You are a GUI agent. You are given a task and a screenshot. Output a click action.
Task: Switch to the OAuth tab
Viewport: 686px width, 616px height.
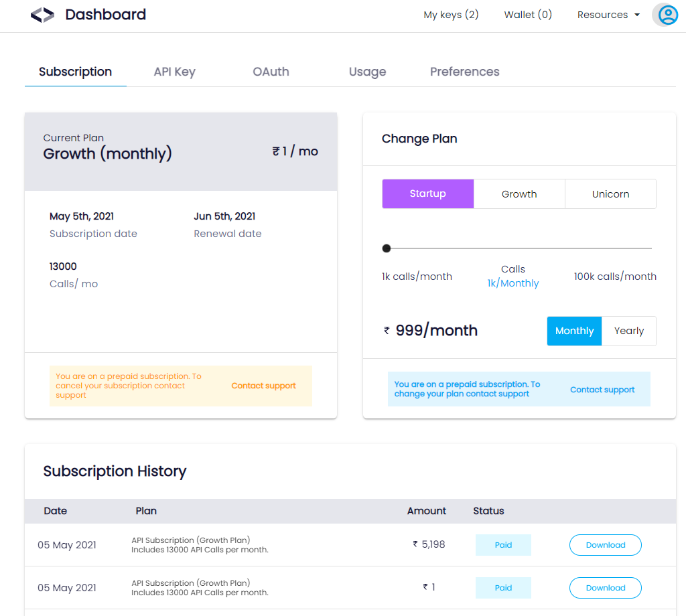[x=271, y=72]
